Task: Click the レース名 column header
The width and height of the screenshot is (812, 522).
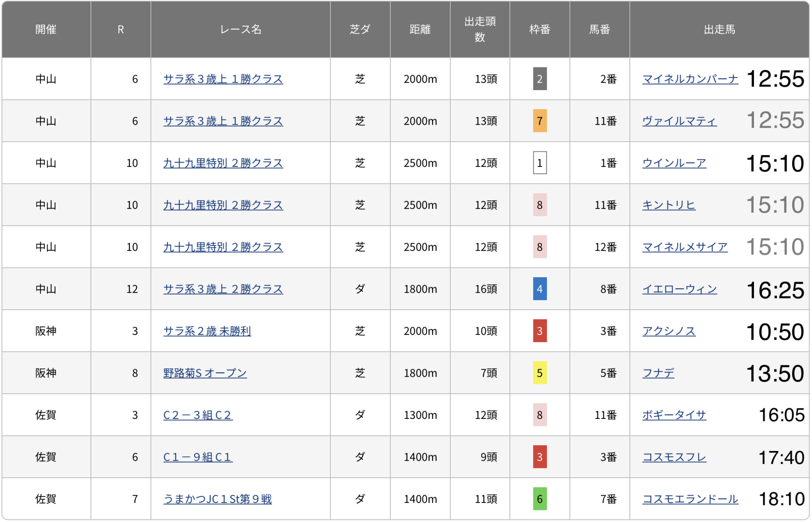Action: point(240,29)
